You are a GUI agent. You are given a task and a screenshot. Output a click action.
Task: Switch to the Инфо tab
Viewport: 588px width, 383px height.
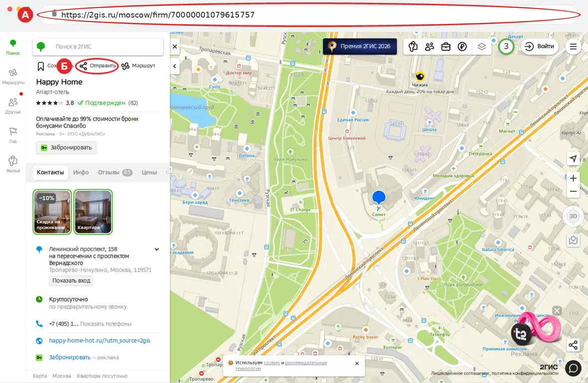tap(81, 172)
